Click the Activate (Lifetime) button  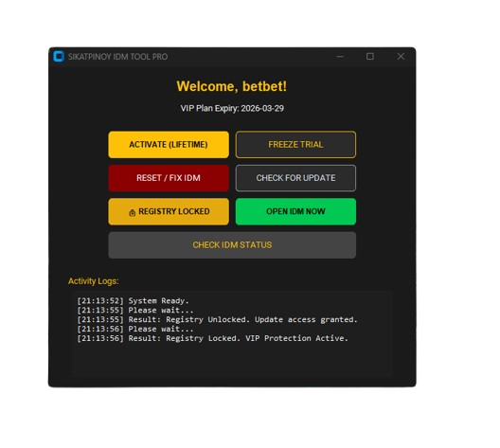click(x=169, y=145)
